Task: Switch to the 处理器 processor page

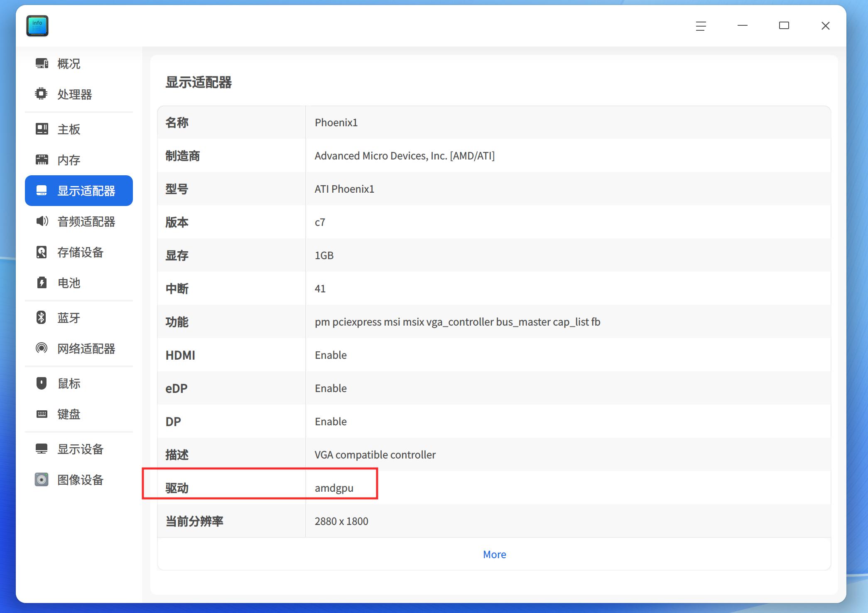Action: (x=79, y=94)
